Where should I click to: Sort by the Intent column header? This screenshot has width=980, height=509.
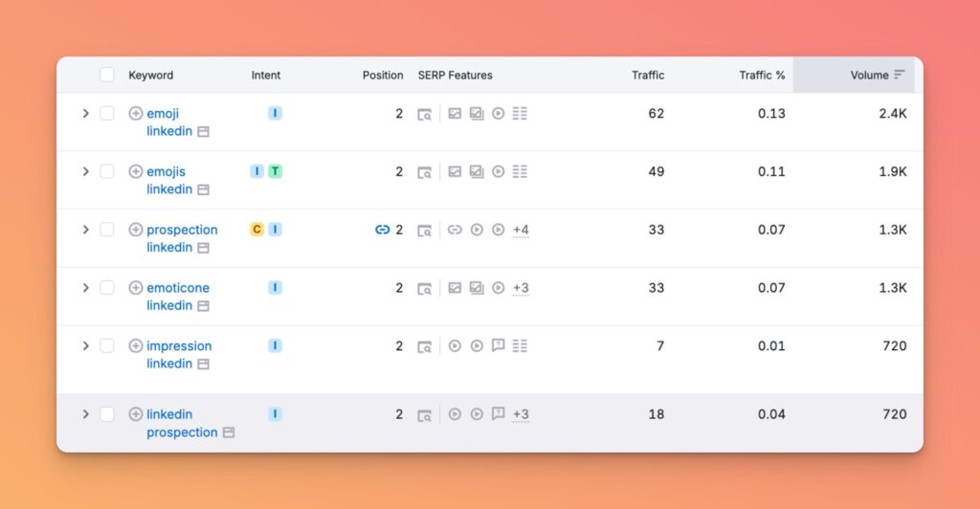(266, 75)
